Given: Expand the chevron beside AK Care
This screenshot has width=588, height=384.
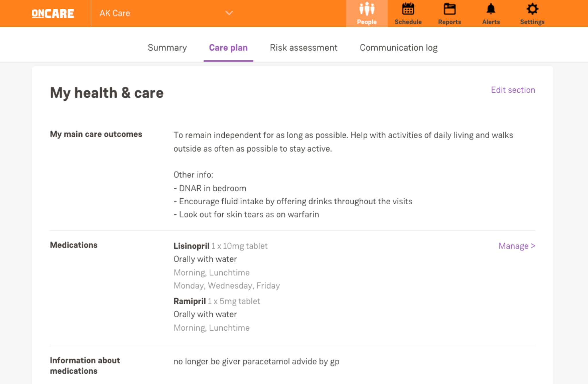Looking at the screenshot, I should click(x=229, y=13).
